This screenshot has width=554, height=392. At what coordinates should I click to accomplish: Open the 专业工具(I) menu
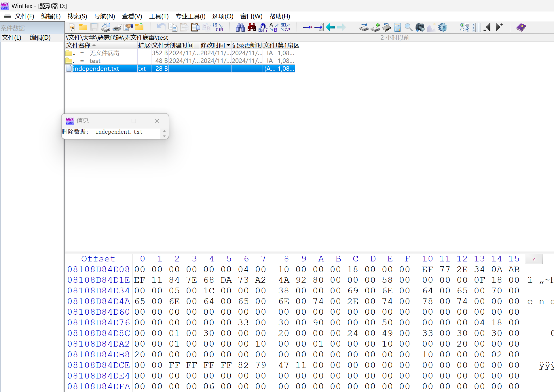pyautogui.click(x=190, y=16)
